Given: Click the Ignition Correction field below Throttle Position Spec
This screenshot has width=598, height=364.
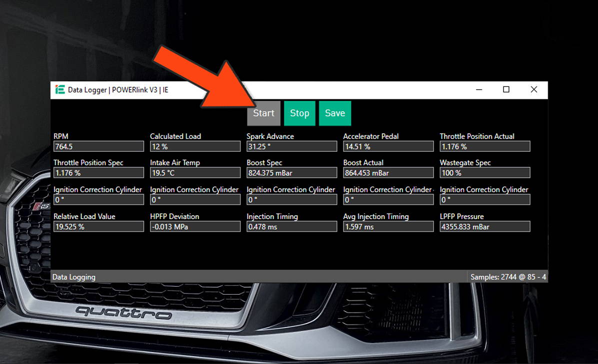Looking at the screenshot, I should coord(99,200).
